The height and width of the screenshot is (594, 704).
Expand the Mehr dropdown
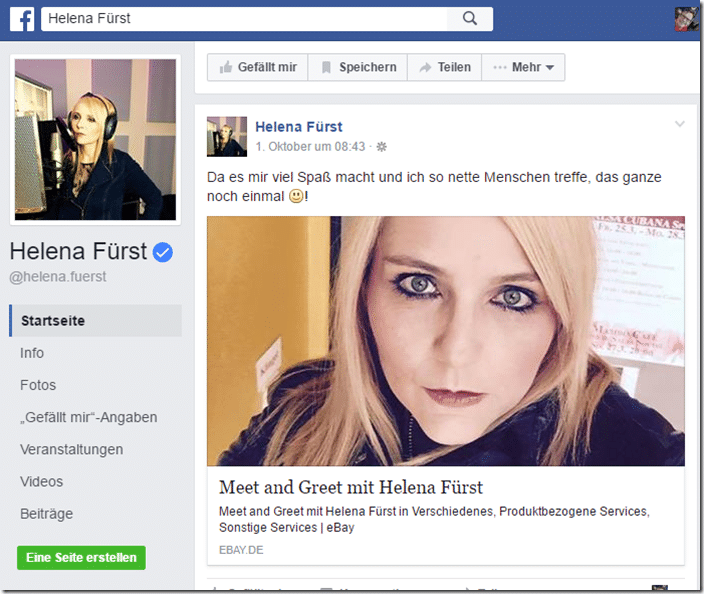523,67
